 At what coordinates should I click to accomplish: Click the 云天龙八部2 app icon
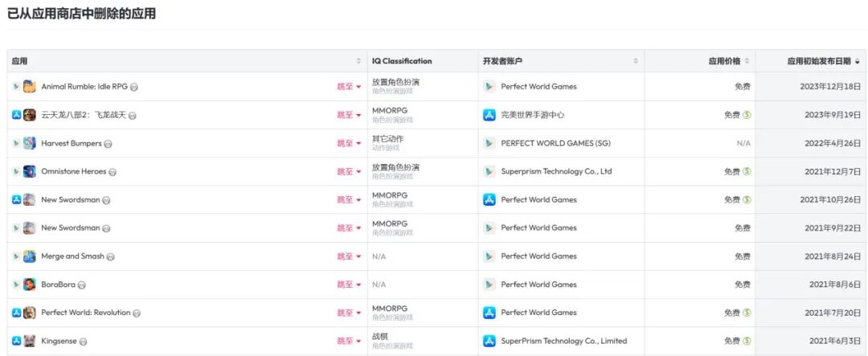[30, 115]
